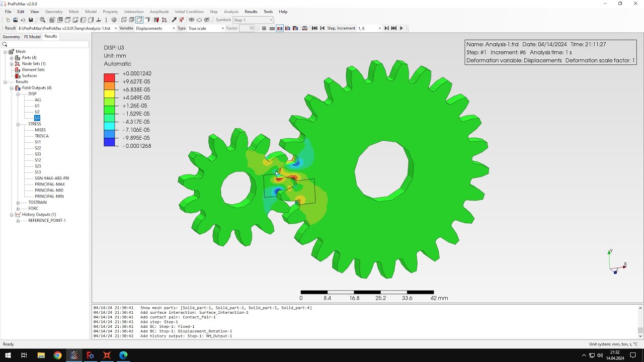Click the show-all eye icon
This screenshot has width=644, height=362.
[191, 20]
